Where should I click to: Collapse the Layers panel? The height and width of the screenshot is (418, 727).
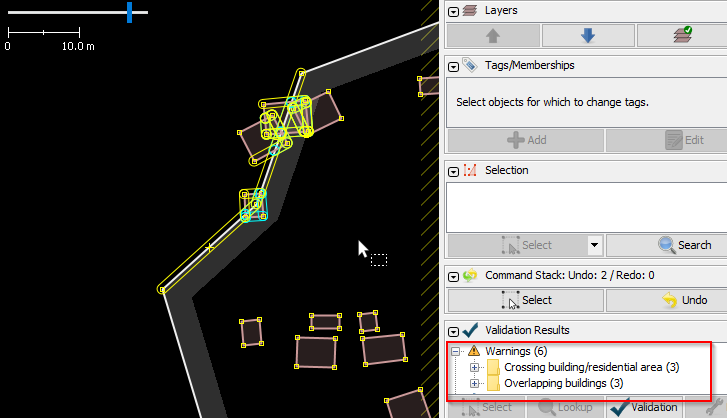[x=453, y=11]
